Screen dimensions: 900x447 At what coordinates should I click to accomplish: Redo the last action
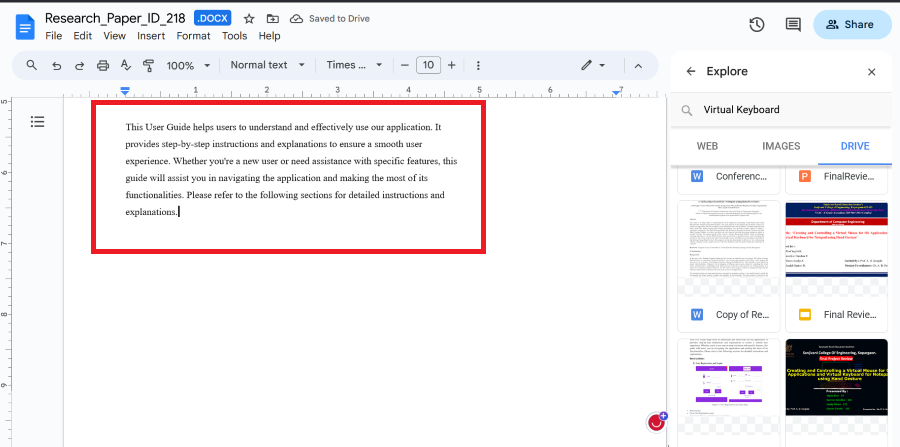pos(79,65)
